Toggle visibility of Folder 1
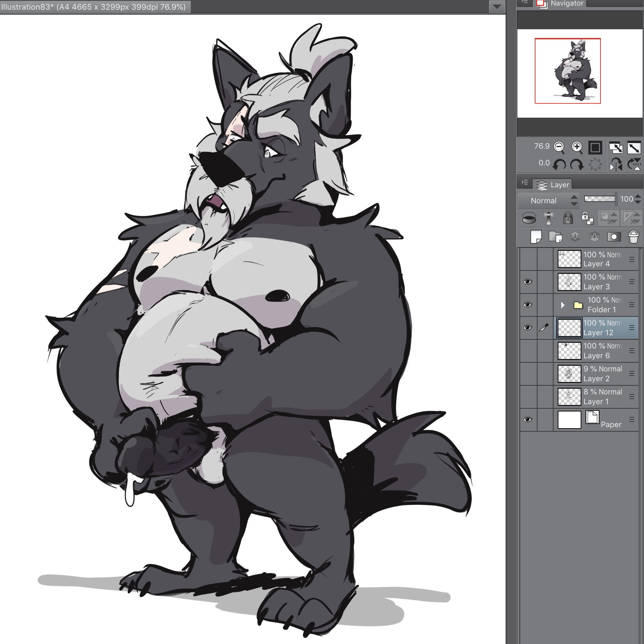The width and height of the screenshot is (644, 644). (527, 305)
